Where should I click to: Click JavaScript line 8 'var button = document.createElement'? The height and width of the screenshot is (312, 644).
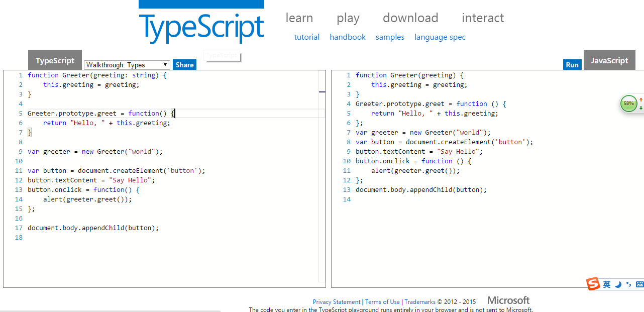445,142
